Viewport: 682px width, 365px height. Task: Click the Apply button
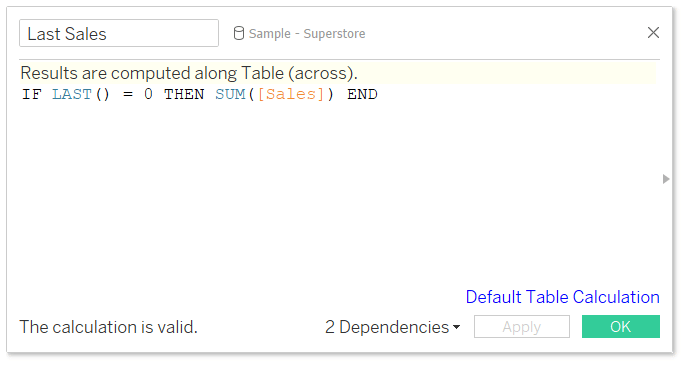(522, 327)
